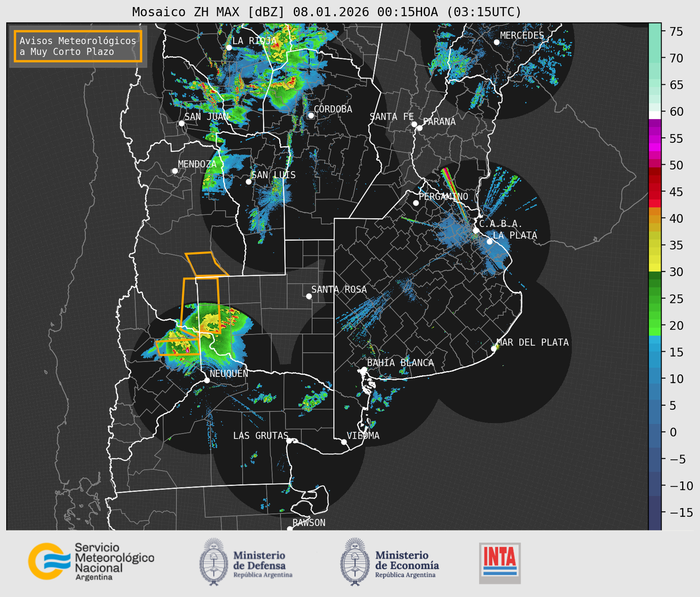The width and height of the screenshot is (700, 597).
Task: Click the BAHÍA BLANCA label
Action: [400, 363]
